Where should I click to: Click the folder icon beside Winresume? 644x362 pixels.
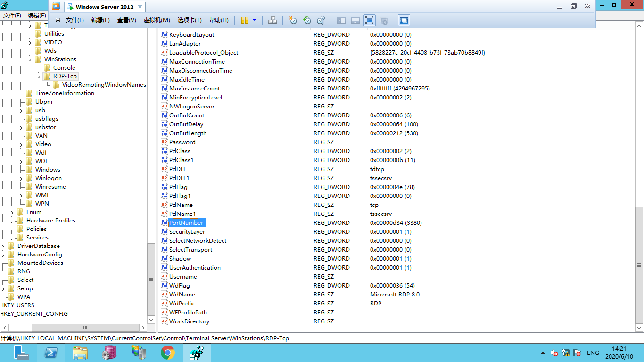pos(29,187)
